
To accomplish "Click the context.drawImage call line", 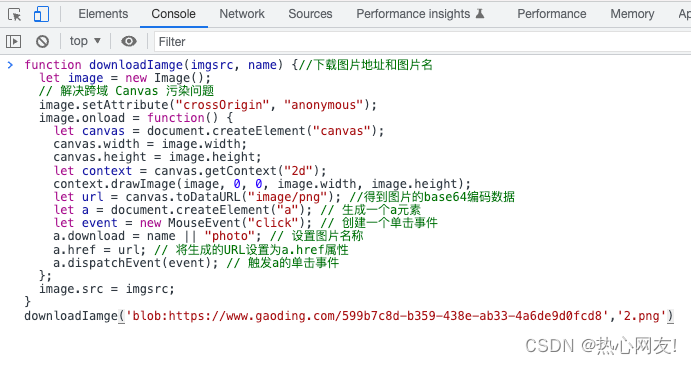I will pos(262,183).
